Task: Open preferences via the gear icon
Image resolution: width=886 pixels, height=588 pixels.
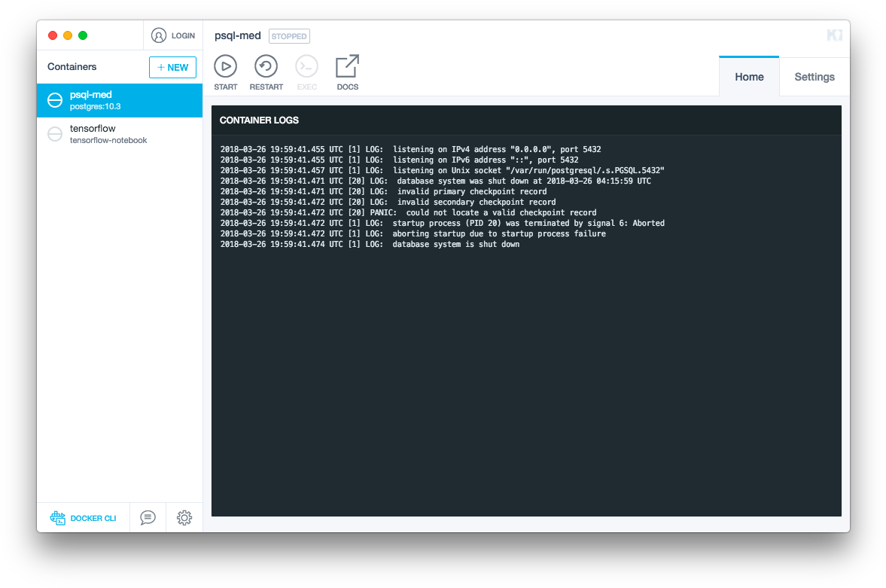Action: click(x=184, y=517)
